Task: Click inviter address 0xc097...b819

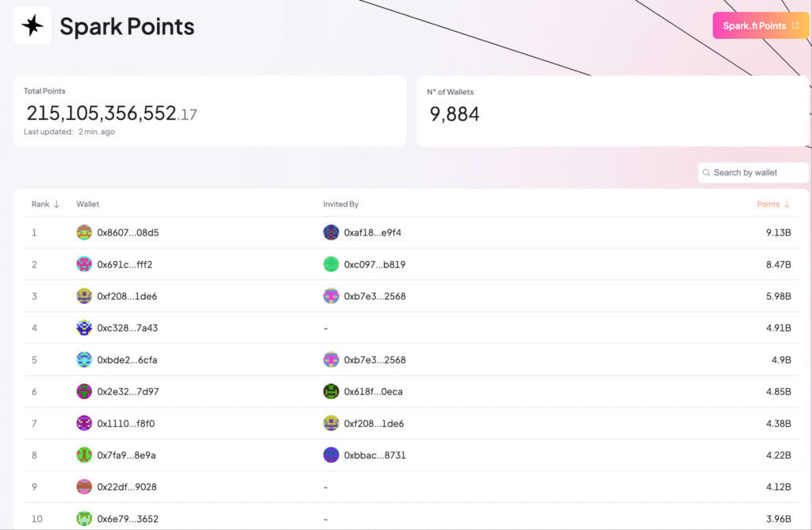Action: pos(374,264)
